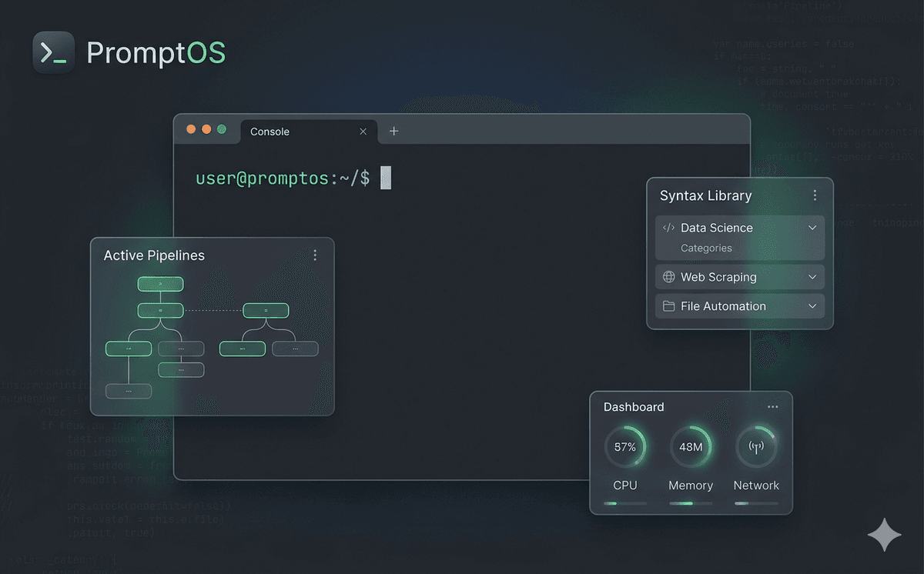This screenshot has height=574, width=924.
Task: Close the Console tab
Action: (x=363, y=132)
